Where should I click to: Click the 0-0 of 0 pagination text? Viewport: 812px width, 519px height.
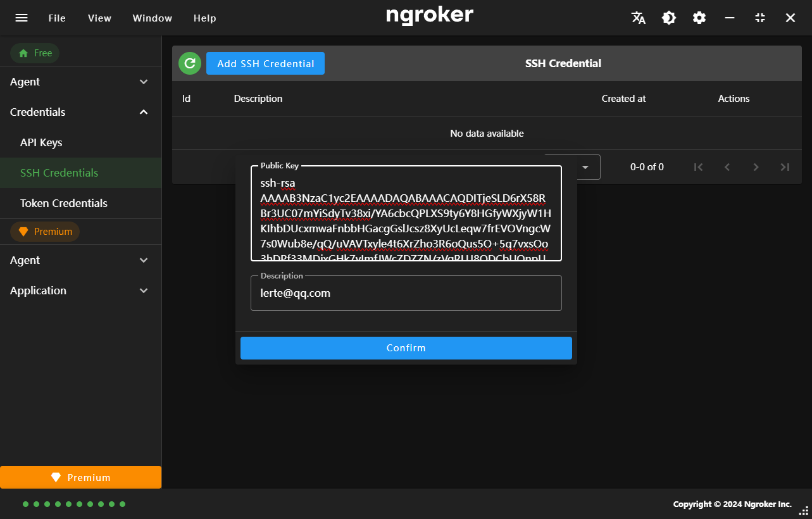coord(647,167)
